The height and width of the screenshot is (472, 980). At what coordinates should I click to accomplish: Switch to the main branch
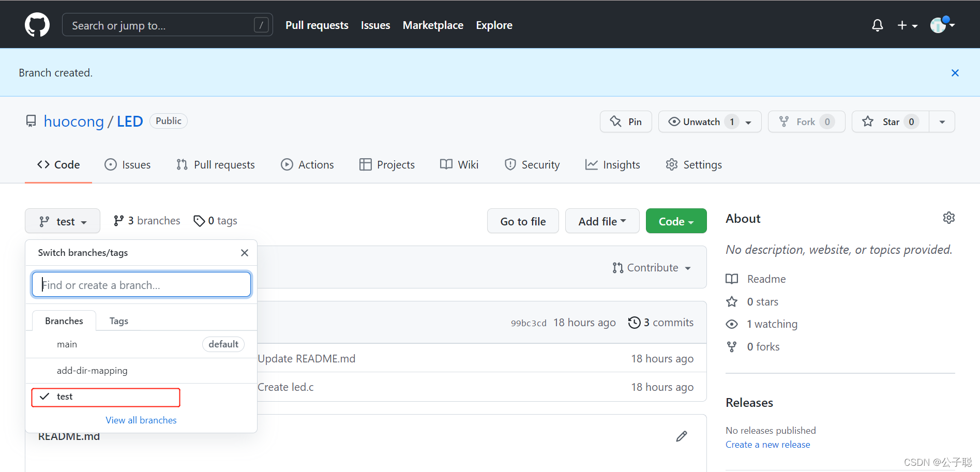(141, 344)
